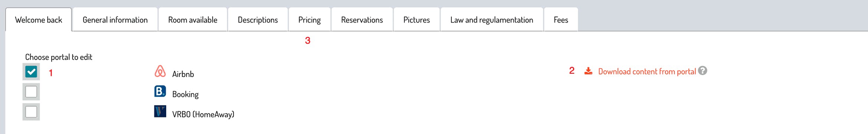Click the Airbnb portal name label
The height and width of the screenshot is (134, 868).
[183, 74]
